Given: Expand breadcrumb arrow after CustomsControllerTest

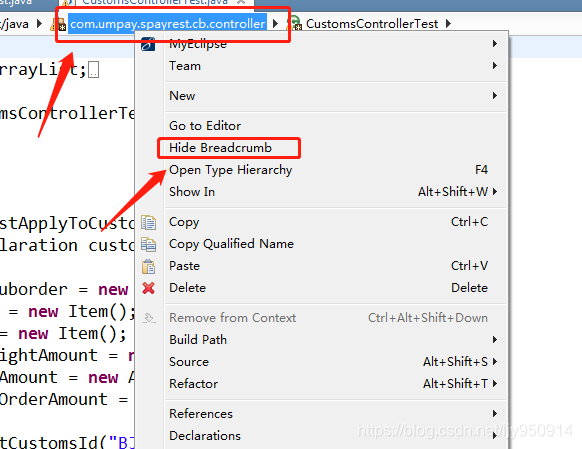Looking at the screenshot, I should pos(448,24).
